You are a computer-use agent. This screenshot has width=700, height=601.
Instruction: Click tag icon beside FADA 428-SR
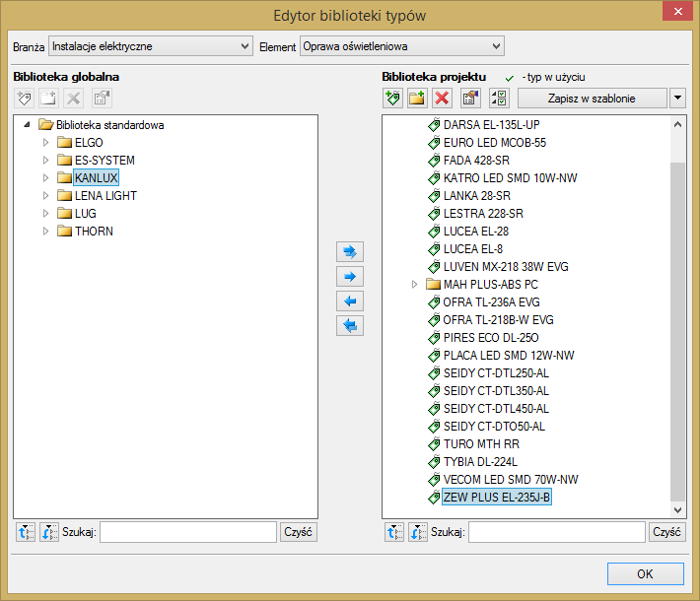(434, 161)
